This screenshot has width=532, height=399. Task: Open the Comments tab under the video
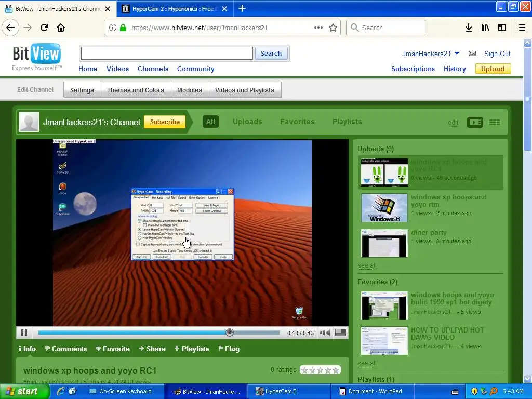[x=65, y=349]
